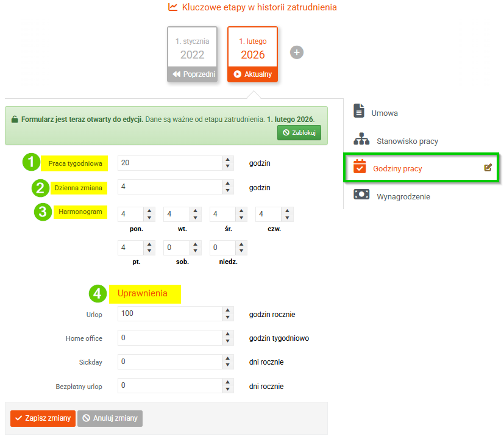Save changes with the Zapisz zmiany button
This screenshot has width=504, height=439.
[43, 418]
